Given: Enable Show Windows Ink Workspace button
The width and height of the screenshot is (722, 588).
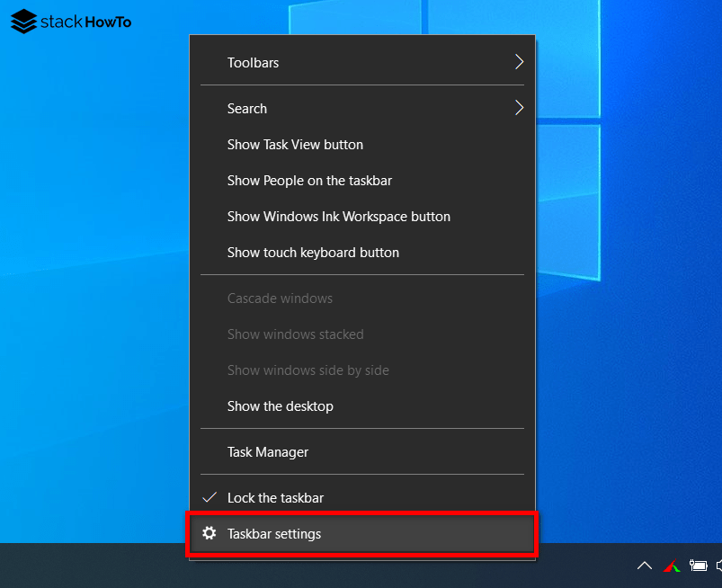Looking at the screenshot, I should pos(338,216).
